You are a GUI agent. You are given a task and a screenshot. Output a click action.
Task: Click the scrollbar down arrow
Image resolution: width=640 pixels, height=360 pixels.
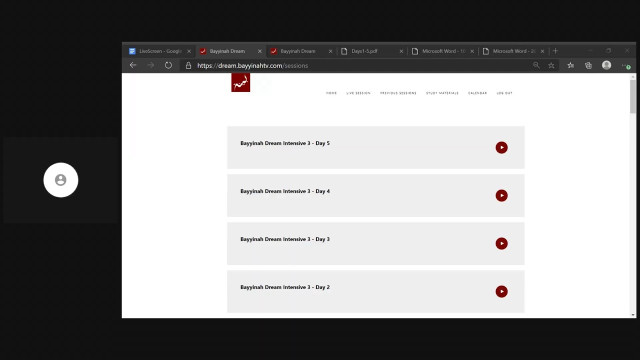coord(633,315)
